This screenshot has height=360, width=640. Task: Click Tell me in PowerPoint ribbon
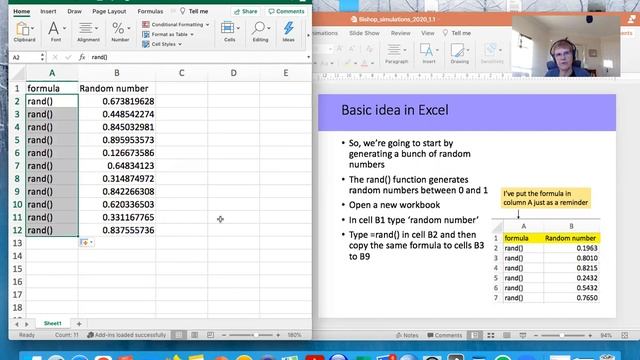(457, 33)
